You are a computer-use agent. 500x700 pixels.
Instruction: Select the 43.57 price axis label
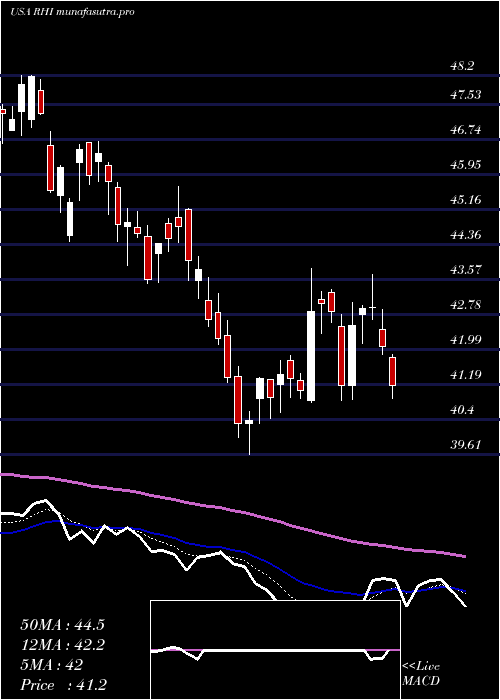(x=466, y=270)
